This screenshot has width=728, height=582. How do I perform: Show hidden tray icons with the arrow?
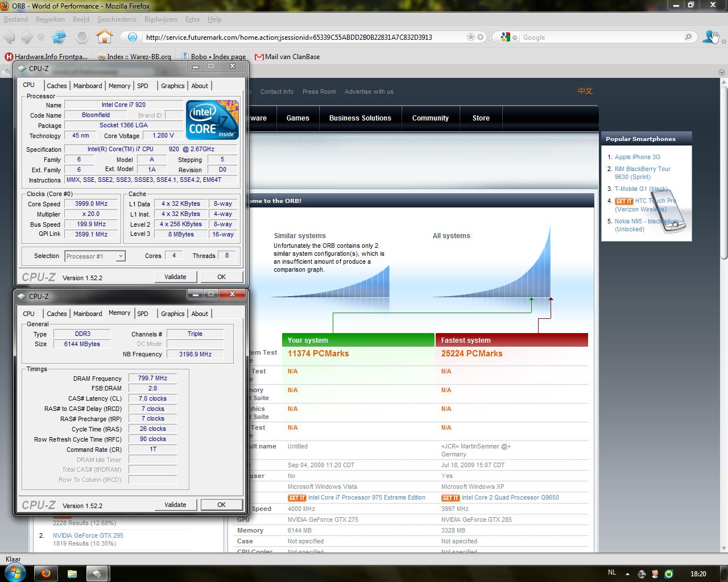tap(627, 573)
